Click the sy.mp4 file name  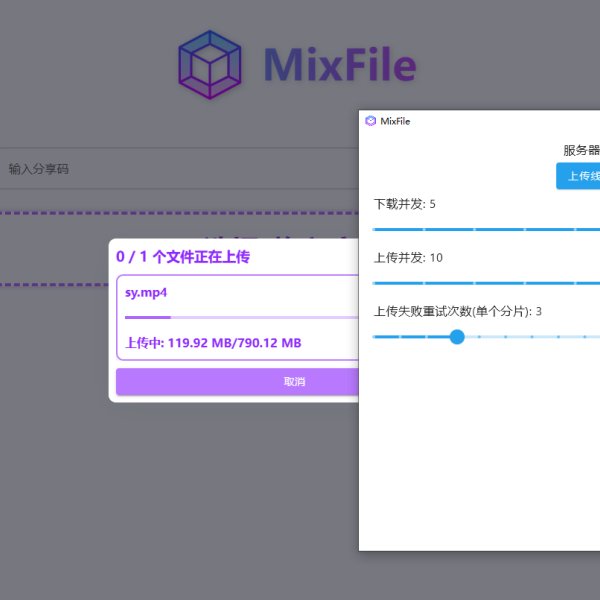(x=146, y=293)
